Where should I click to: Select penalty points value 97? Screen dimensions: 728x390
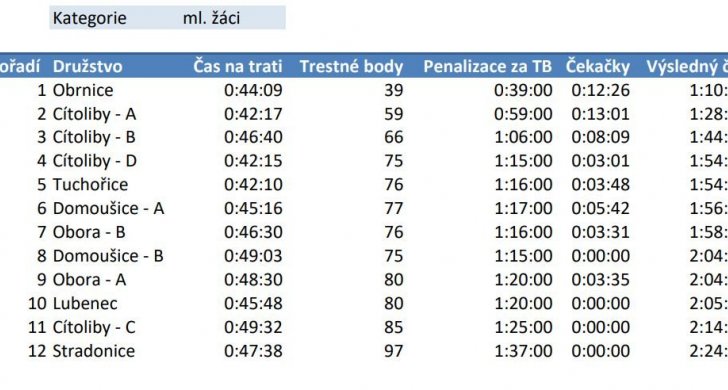tap(394, 351)
